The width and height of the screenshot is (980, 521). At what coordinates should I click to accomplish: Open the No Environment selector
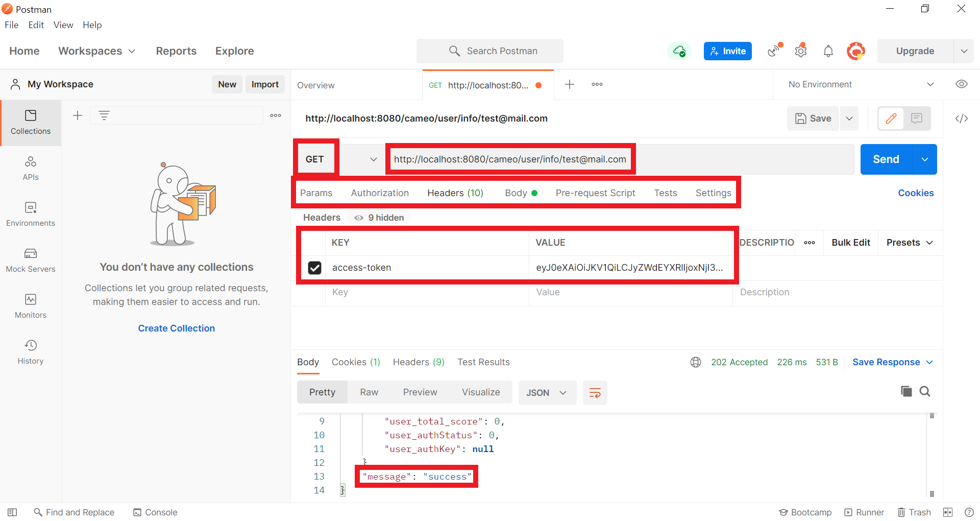pyautogui.click(x=861, y=84)
